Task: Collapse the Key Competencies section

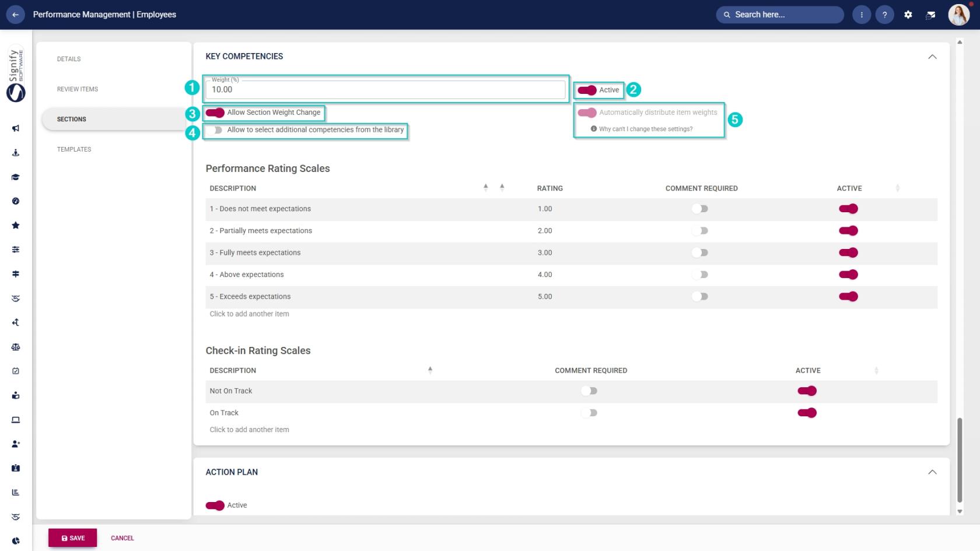Action: [932, 57]
